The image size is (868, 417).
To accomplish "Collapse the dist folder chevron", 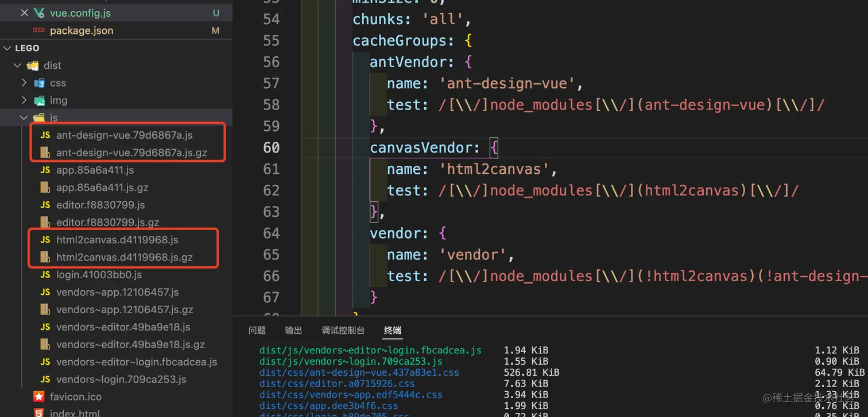I will (17, 65).
